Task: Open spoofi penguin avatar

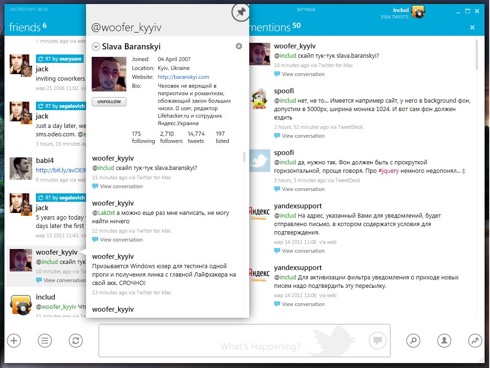Action: click(x=260, y=99)
